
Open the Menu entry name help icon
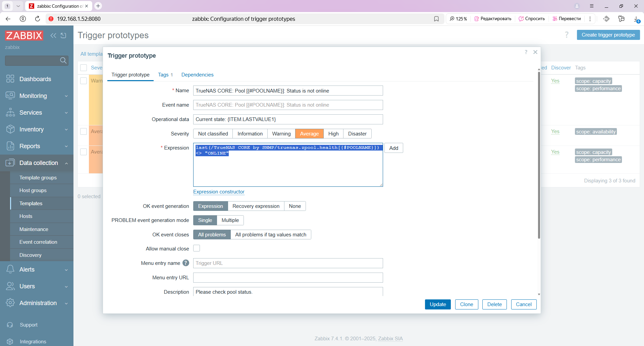pyautogui.click(x=186, y=263)
